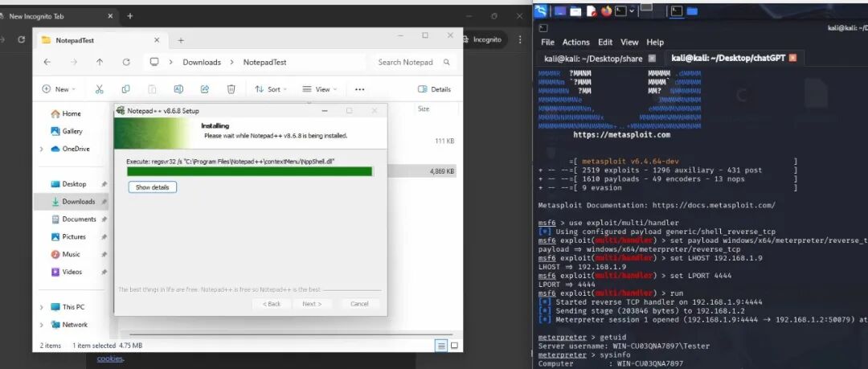Image resolution: width=868 pixels, height=369 pixels.
Task: Open the Sort dropdown in Explorer
Action: click(x=271, y=89)
